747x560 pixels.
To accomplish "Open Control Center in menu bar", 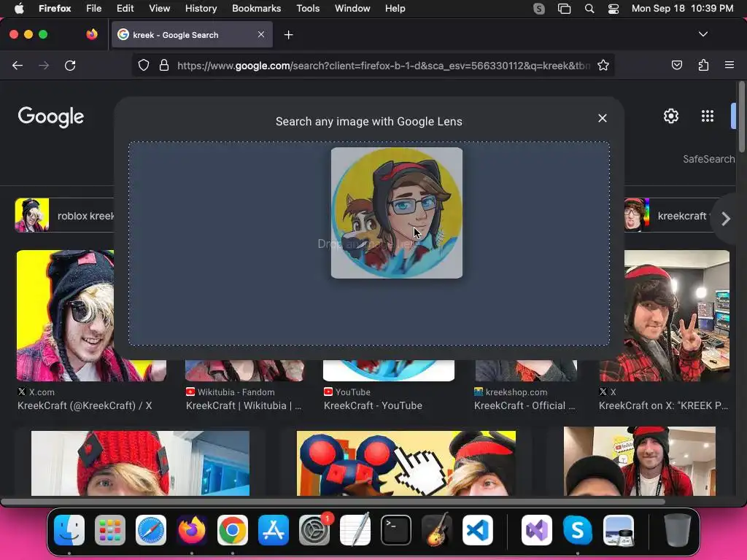I will point(613,9).
